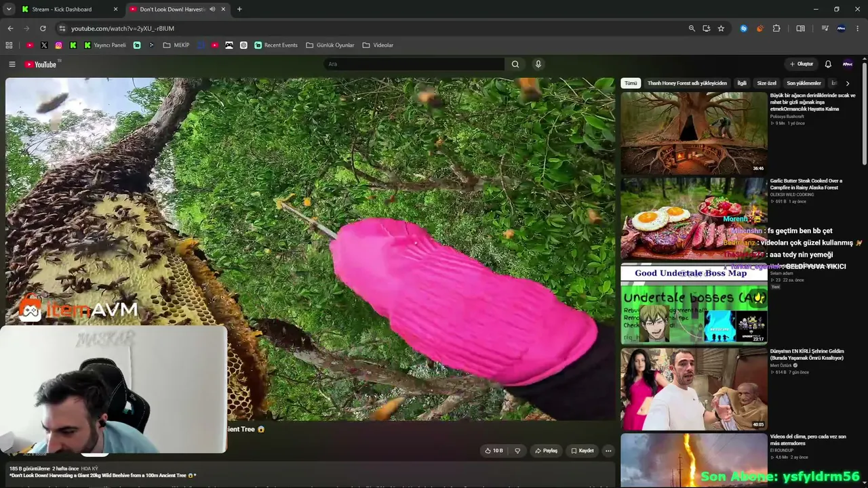Open the first YouTube bookmark icon

30,45
